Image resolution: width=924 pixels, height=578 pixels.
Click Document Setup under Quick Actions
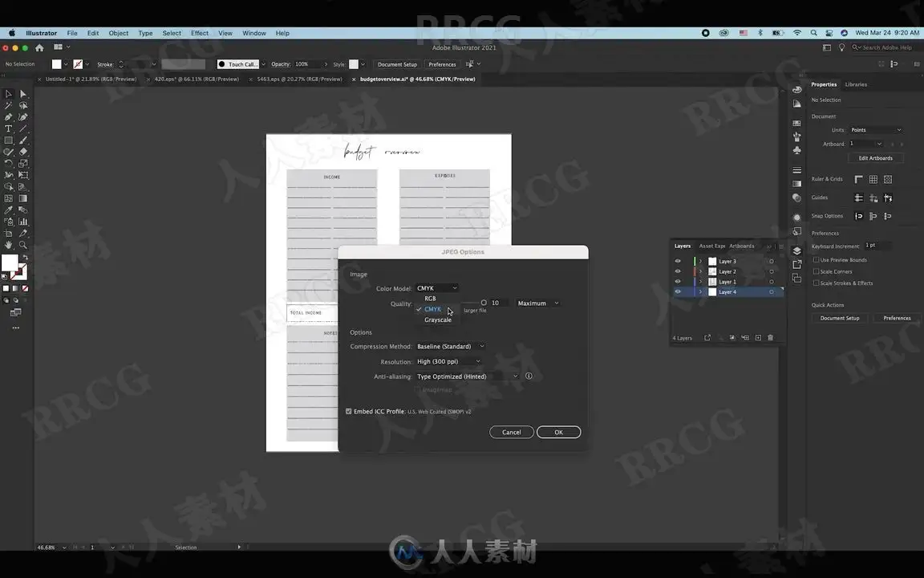pos(840,318)
